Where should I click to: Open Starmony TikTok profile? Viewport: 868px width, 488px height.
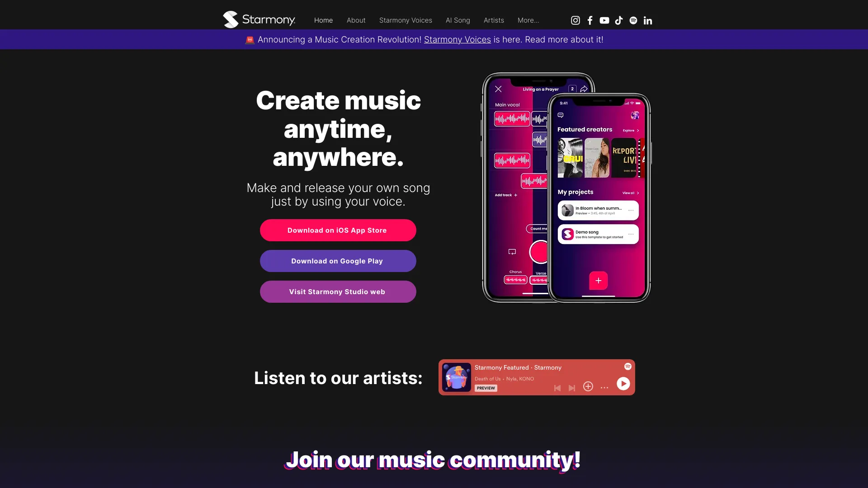coord(618,20)
